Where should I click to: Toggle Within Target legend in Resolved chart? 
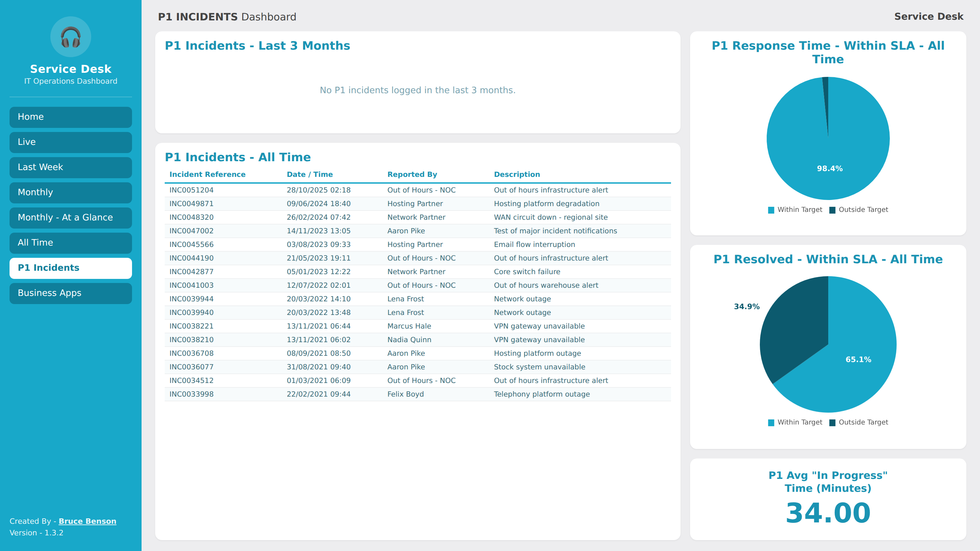point(795,422)
